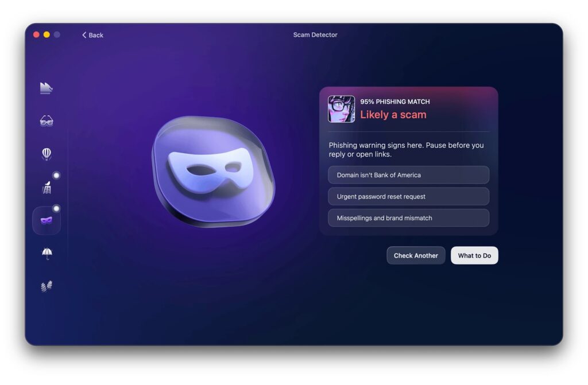Open the sunglasses sidebar module
588x385 pixels.
[x=47, y=120]
